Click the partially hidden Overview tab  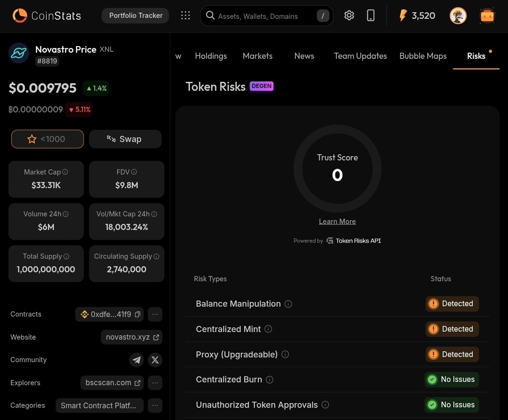(178, 56)
